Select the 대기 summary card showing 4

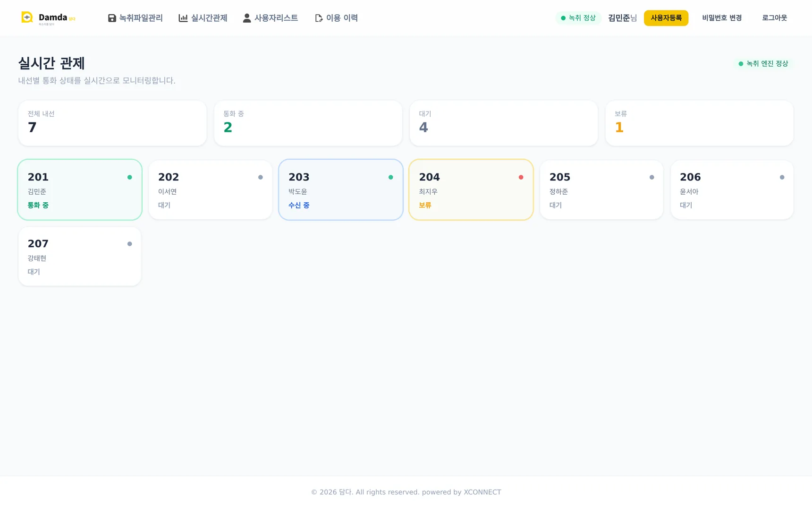tap(504, 123)
